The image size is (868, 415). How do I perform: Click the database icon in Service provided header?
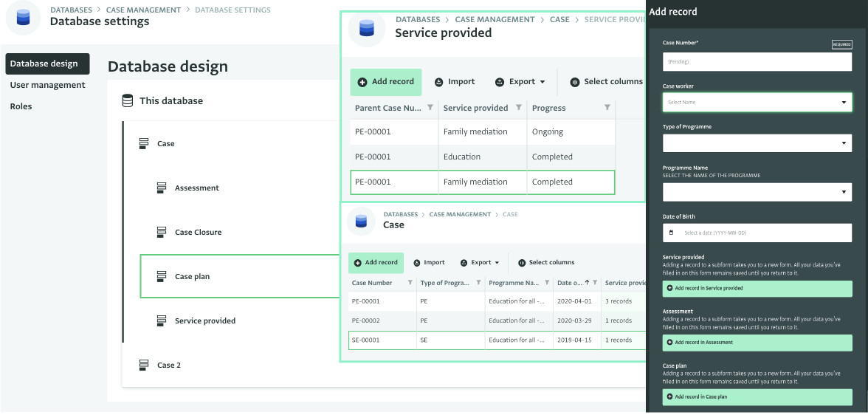[x=367, y=28]
